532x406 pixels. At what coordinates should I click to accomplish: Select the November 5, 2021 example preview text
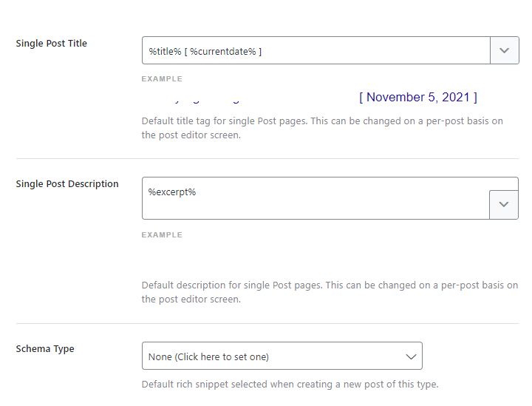[x=417, y=97]
